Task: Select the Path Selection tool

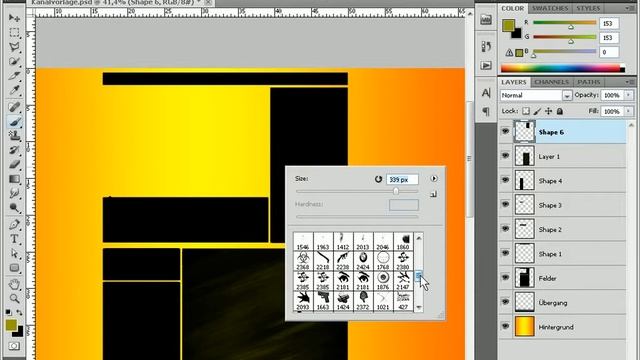Action: pyautogui.click(x=14, y=253)
